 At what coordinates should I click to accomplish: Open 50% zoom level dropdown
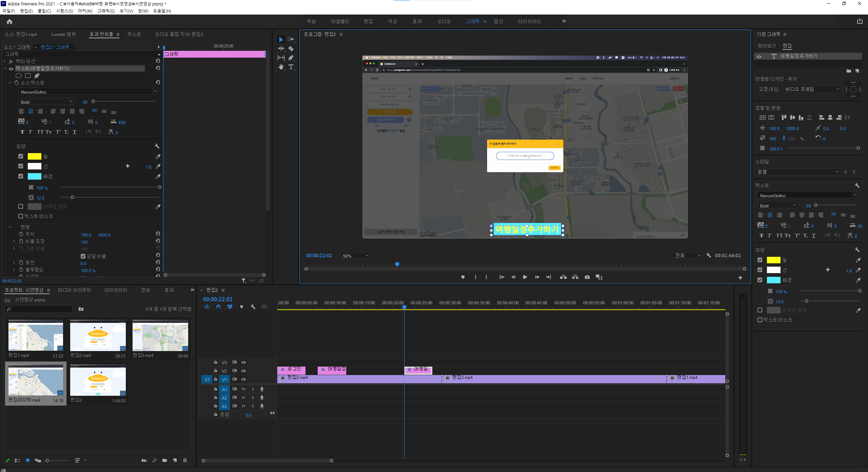click(x=355, y=256)
